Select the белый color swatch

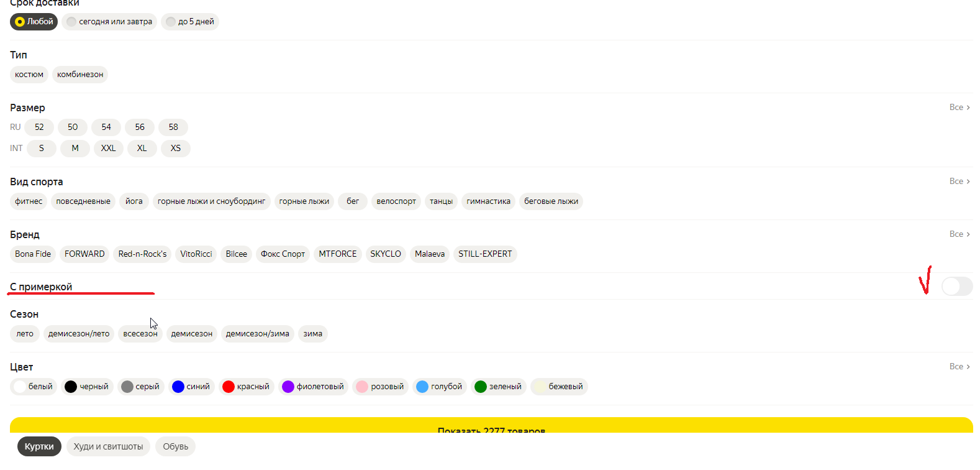click(x=34, y=387)
